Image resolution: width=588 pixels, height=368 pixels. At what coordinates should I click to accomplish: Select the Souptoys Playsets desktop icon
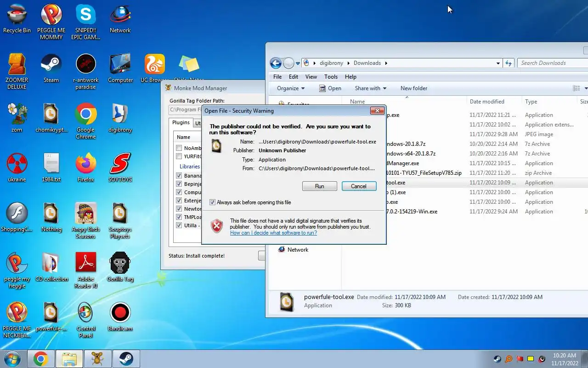[x=120, y=221]
